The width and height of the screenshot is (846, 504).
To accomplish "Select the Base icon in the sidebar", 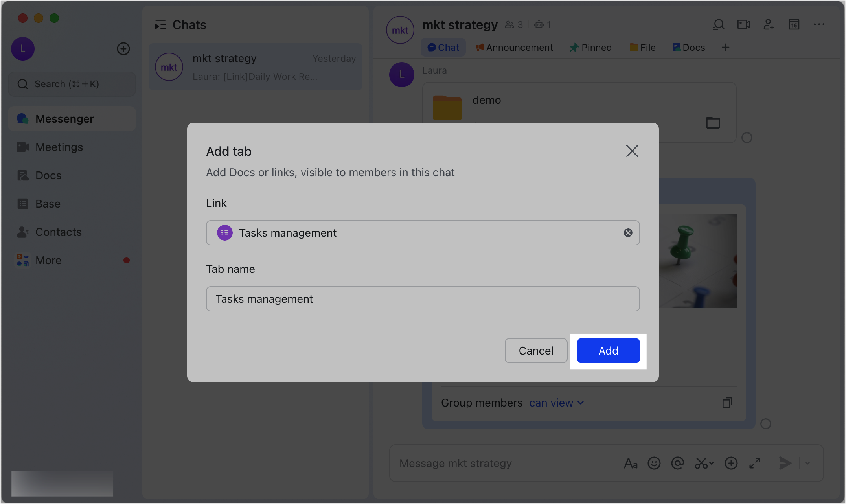I will (22, 204).
